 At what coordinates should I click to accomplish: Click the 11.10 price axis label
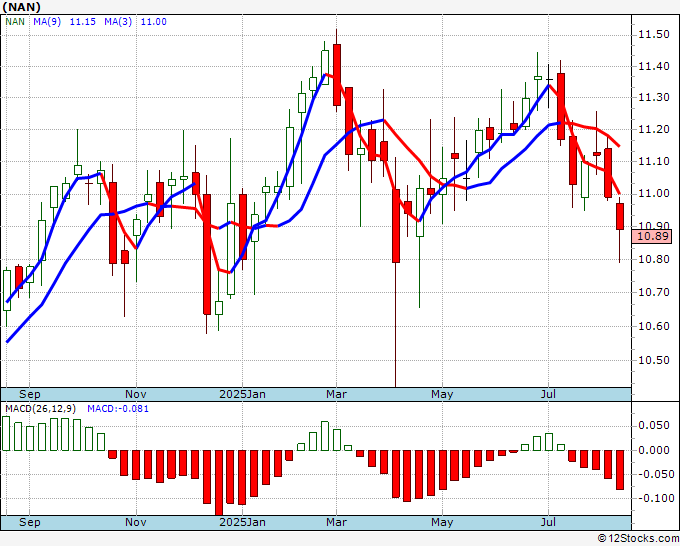point(654,161)
